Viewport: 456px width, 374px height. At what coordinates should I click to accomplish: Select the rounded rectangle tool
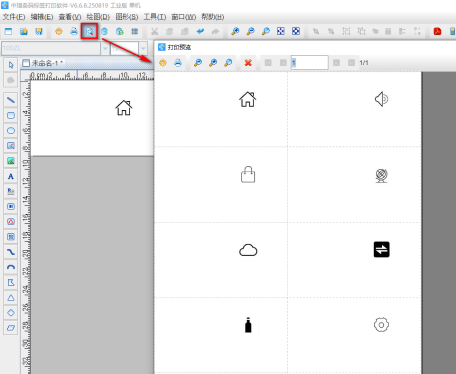(11, 115)
